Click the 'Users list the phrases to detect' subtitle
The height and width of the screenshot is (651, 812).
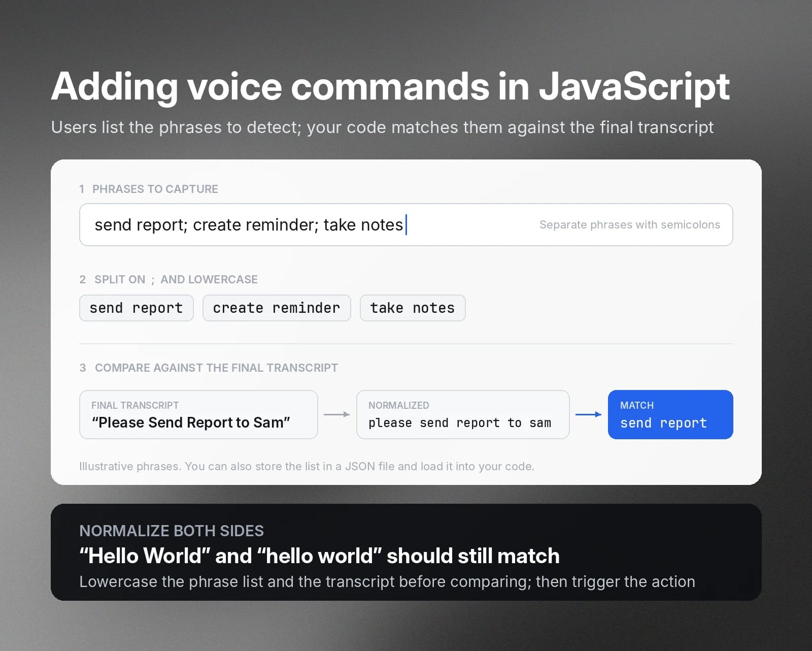point(382,127)
